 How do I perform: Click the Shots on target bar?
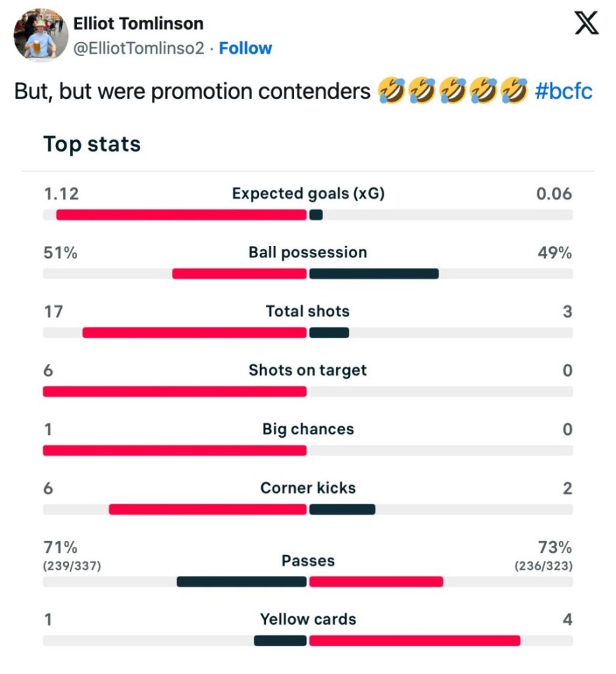(x=175, y=392)
